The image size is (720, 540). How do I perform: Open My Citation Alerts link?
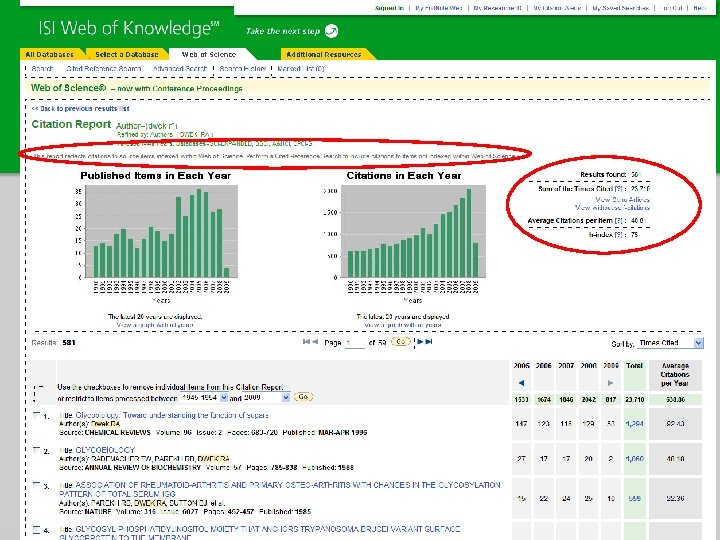click(557, 8)
